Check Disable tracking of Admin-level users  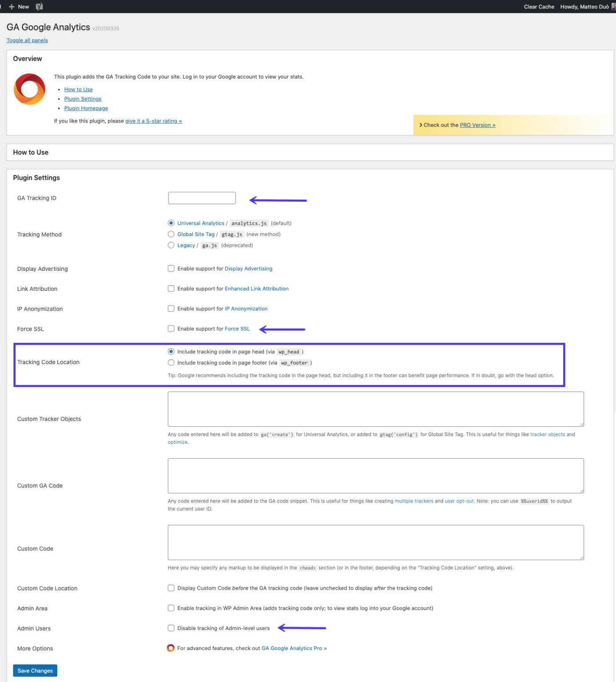coord(171,628)
